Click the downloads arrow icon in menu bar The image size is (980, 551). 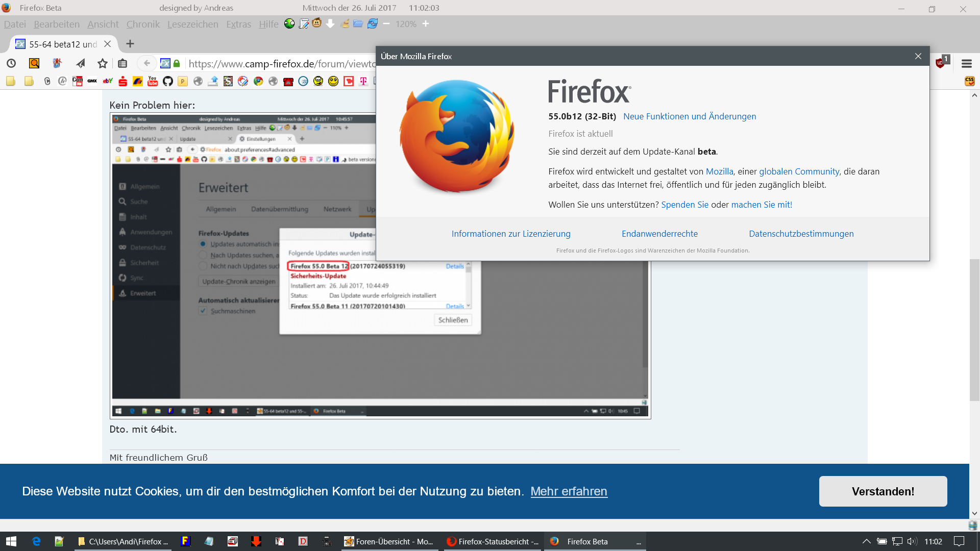click(330, 24)
